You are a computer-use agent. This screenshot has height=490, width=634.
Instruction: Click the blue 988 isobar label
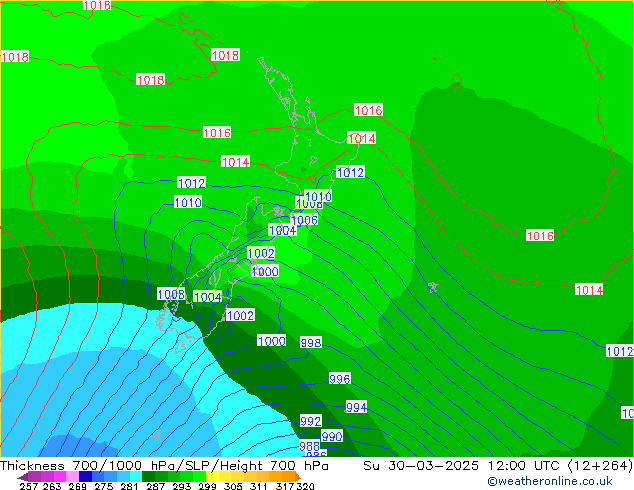click(x=309, y=446)
